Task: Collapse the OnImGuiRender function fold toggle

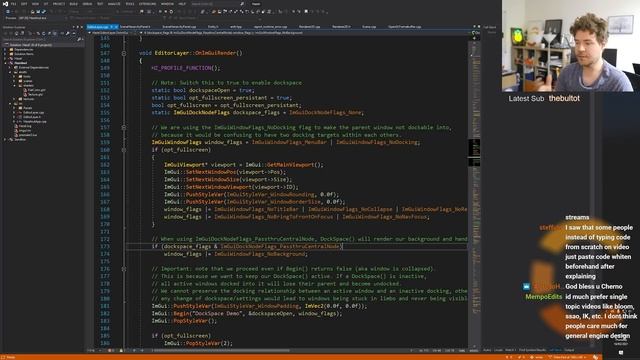Action: pos(124,53)
